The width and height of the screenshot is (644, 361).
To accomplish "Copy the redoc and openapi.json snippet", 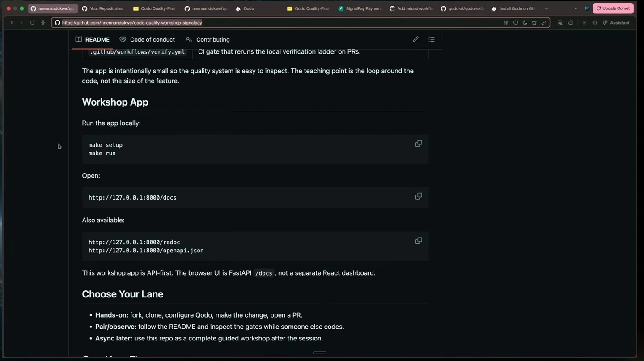I will (419, 241).
